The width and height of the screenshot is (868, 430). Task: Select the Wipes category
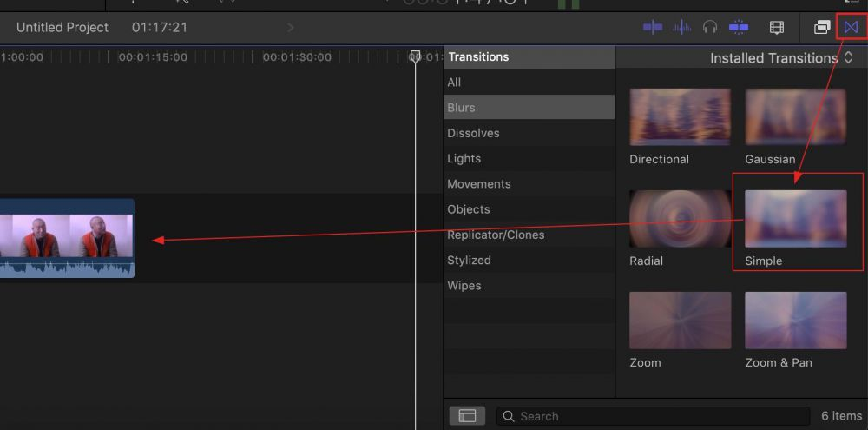point(529,286)
